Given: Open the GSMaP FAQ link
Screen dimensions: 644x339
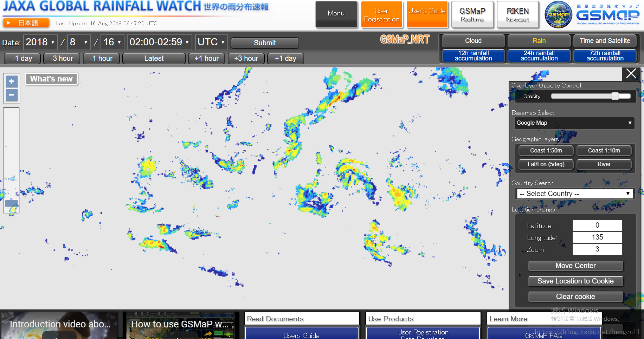Looking at the screenshot, I should pyautogui.click(x=544, y=333).
